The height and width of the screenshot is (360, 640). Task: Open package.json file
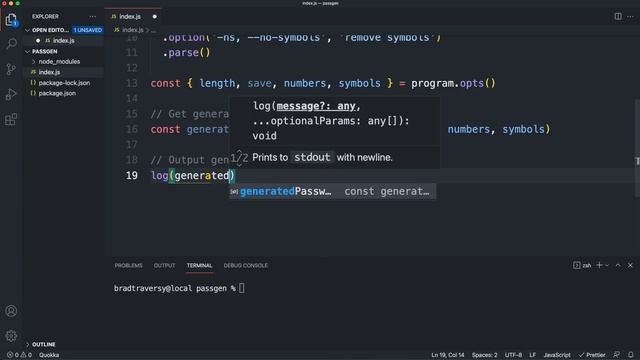[57, 93]
